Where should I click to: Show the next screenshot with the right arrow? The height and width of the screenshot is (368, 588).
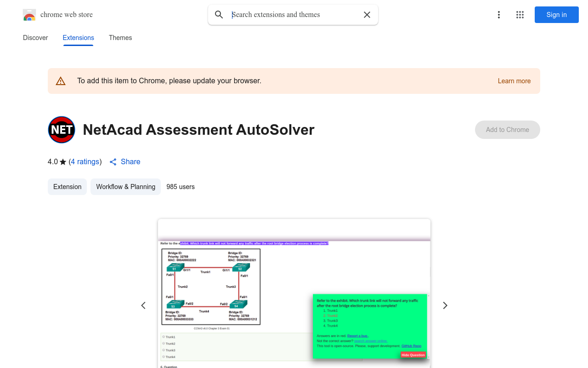(445, 305)
